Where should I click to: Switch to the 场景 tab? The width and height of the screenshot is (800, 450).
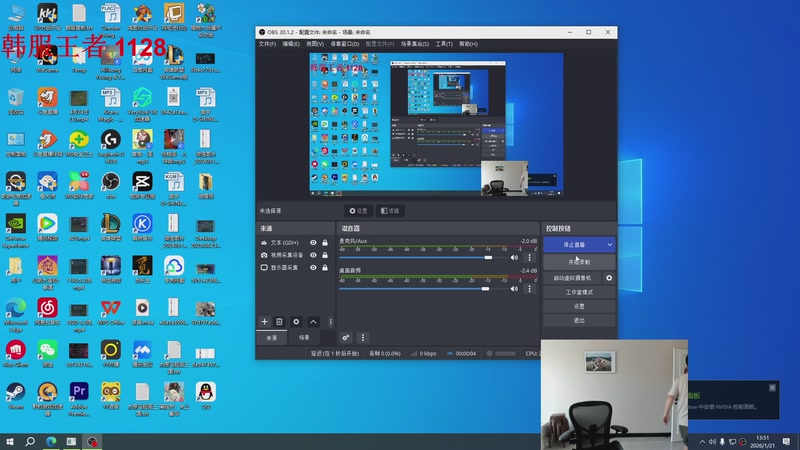(x=304, y=337)
